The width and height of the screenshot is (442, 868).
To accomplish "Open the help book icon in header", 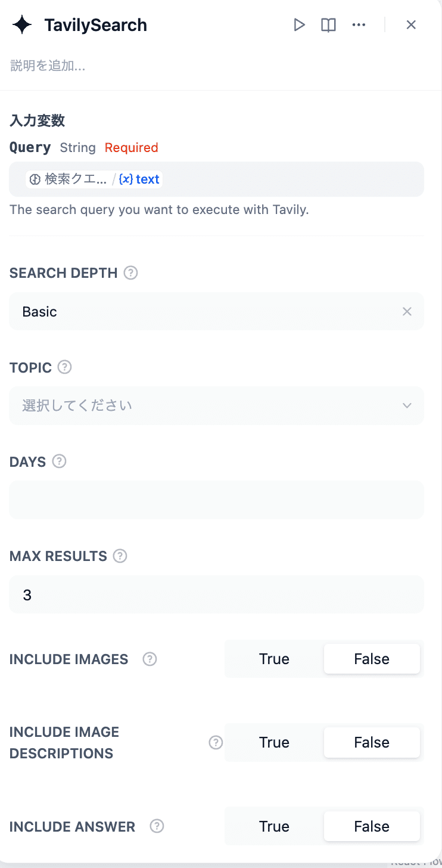I will coord(328,25).
